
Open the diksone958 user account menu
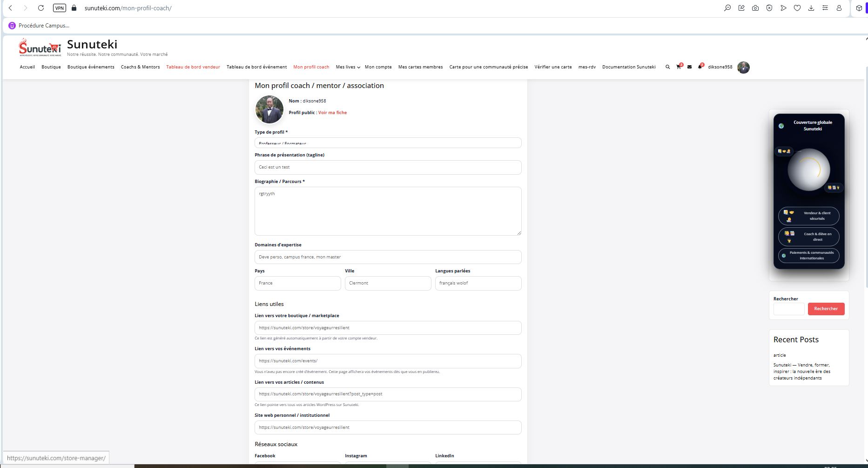click(720, 67)
